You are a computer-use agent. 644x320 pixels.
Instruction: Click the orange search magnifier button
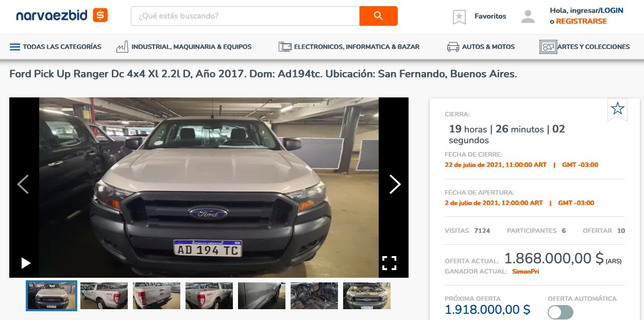(x=378, y=16)
